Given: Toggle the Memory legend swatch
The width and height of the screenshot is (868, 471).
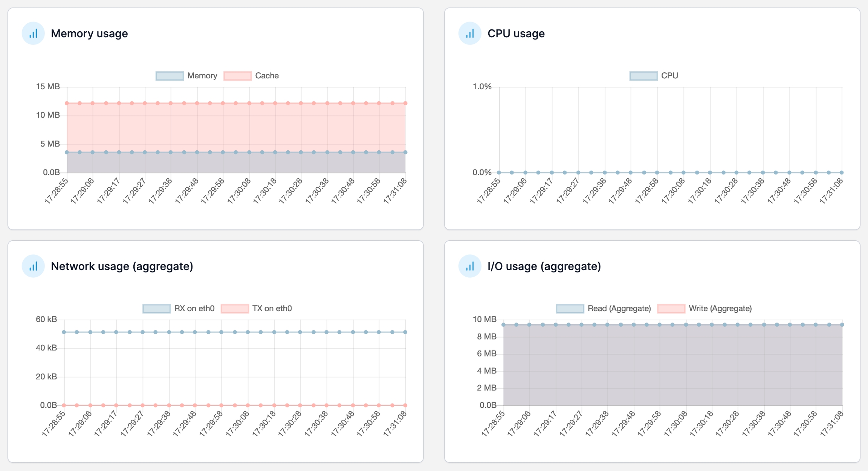Looking at the screenshot, I should (170, 76).
